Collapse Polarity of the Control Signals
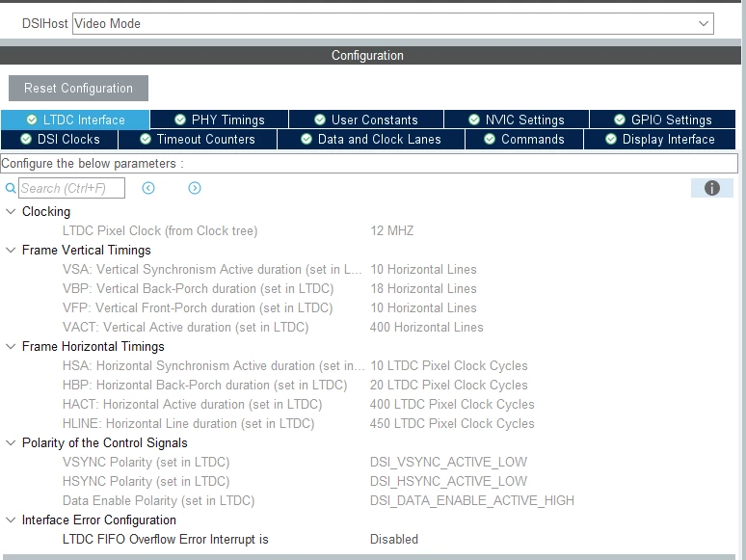The image size is (746, 560). (11, 442)
